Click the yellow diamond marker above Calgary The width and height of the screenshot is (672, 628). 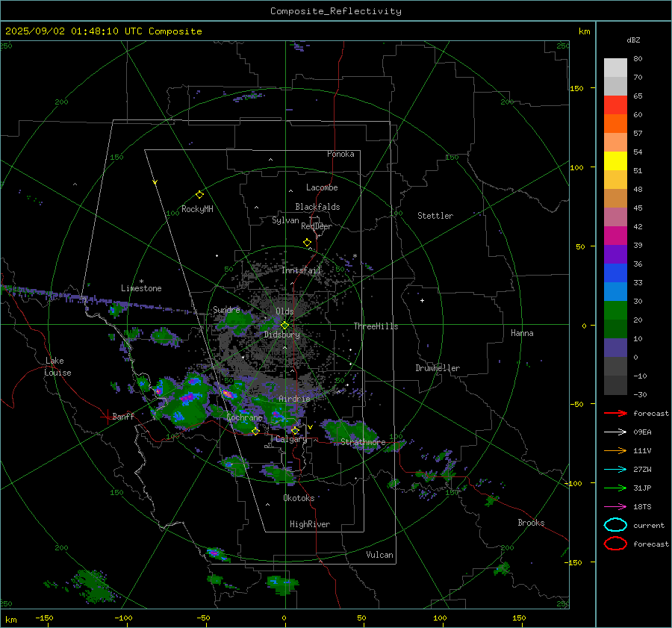pyautogui.click(x=295, y=430)
